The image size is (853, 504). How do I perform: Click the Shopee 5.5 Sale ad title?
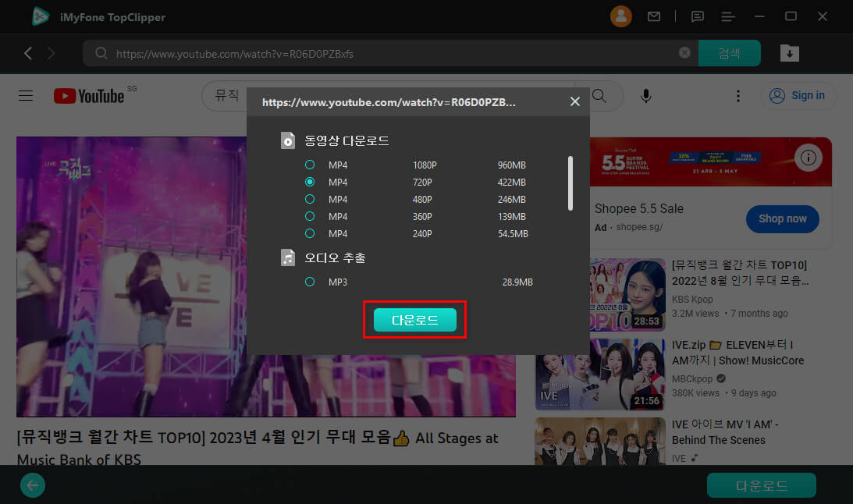[638, 208]
